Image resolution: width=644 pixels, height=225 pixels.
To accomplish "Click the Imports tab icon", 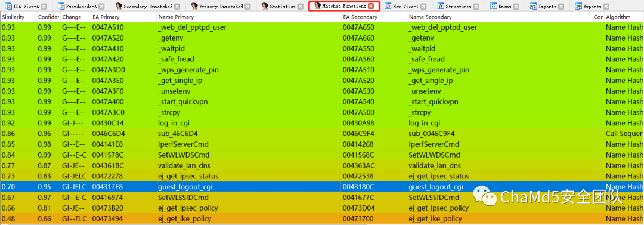I will pos(534,6).
